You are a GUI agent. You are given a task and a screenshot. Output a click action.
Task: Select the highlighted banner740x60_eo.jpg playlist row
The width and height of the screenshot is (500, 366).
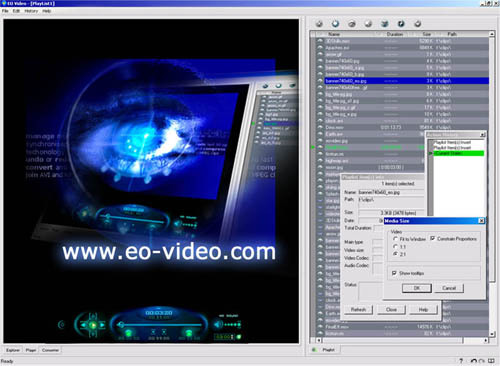pos(406,81)
